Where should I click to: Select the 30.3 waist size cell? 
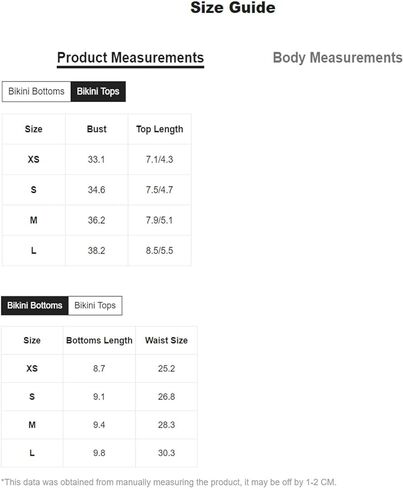pos(166,453)
